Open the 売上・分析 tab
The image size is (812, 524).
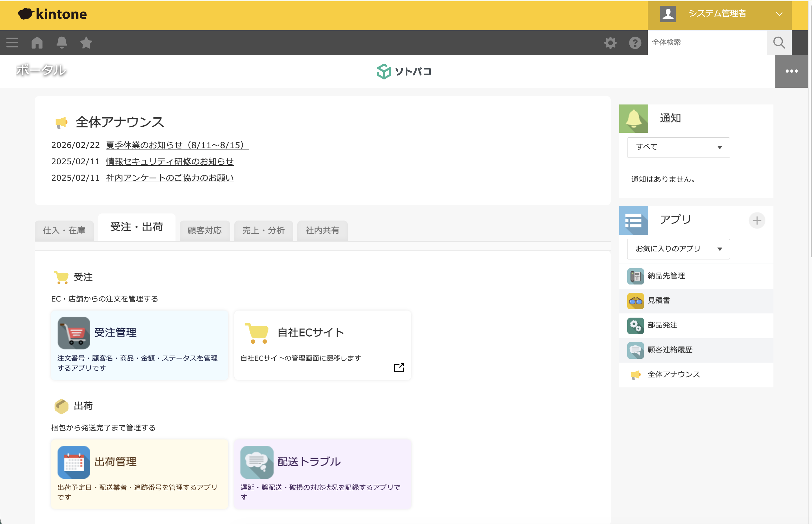263,230
